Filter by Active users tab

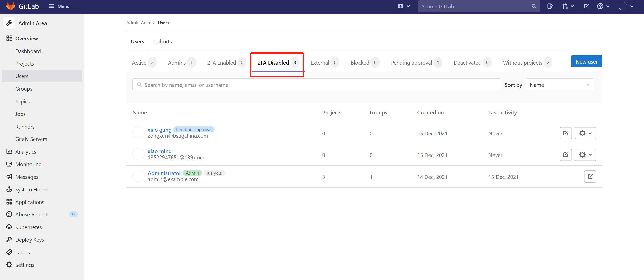(x=144, y=63)
